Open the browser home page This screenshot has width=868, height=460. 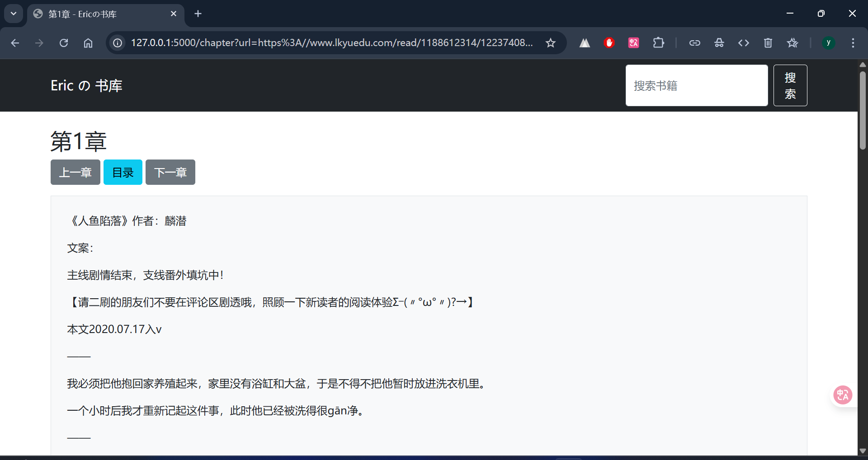tap(88, 43)
